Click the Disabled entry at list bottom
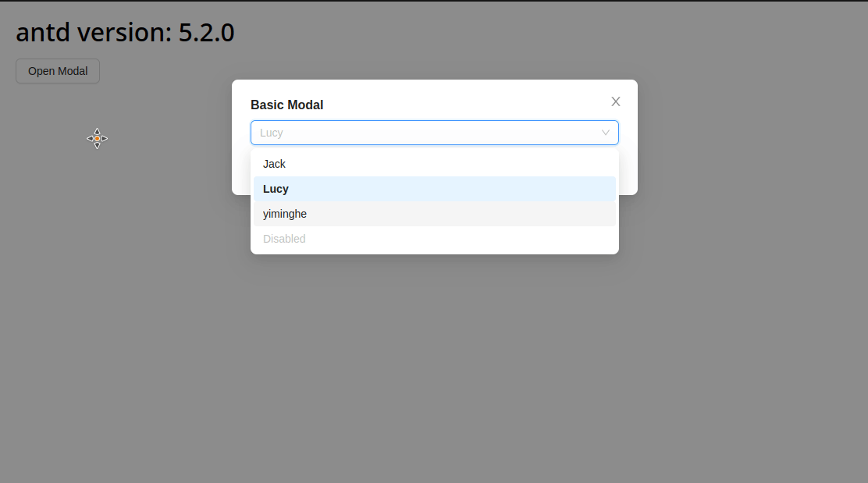868x483 pixels. (284, 239)
